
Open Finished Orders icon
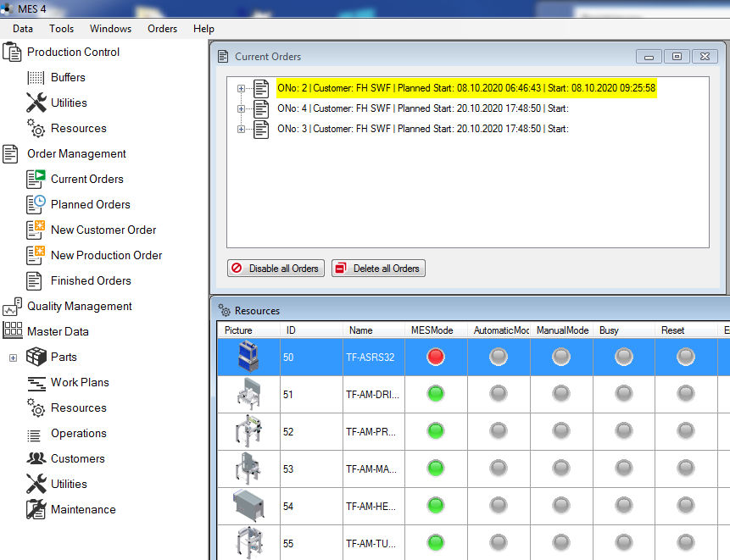tap(34, 281)
